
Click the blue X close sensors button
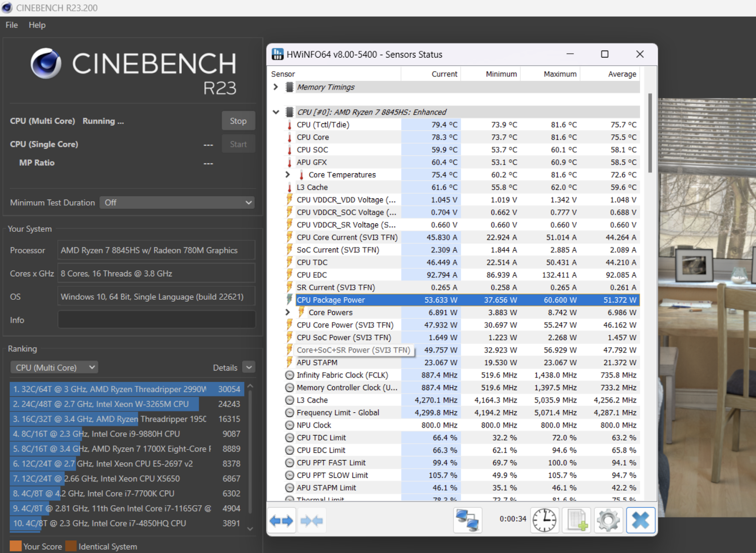641,520
